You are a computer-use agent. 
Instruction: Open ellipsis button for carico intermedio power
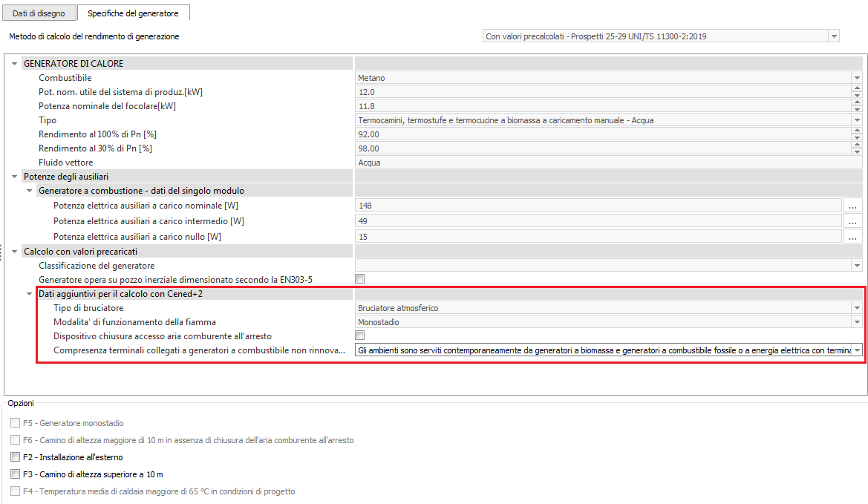click(x=852, y=221)
